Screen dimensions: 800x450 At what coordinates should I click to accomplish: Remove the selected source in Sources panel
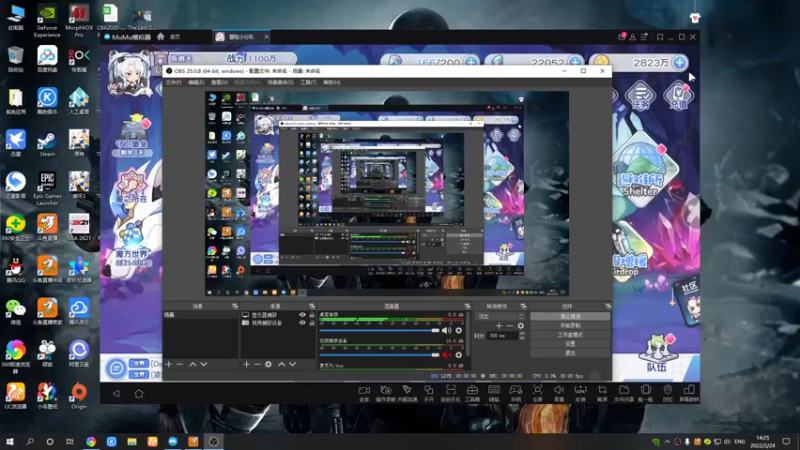tap(257, 364)
